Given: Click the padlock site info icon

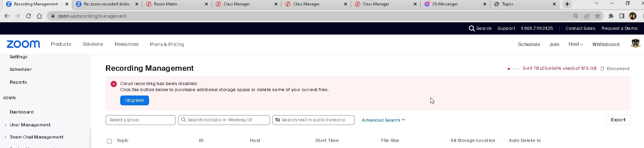Looking at the screenshot, I should (x=53, y=16).
